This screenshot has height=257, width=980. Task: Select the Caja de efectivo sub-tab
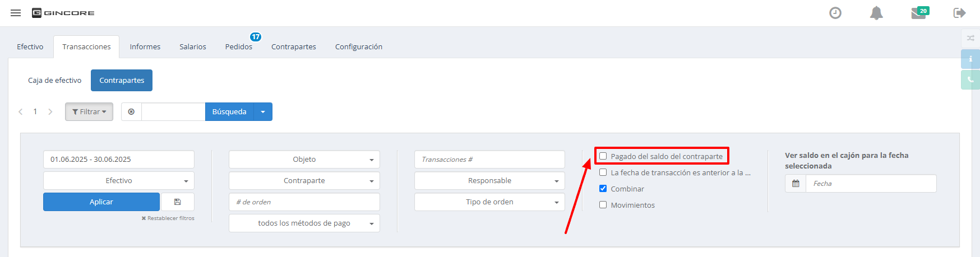click(x=55, y=81)
